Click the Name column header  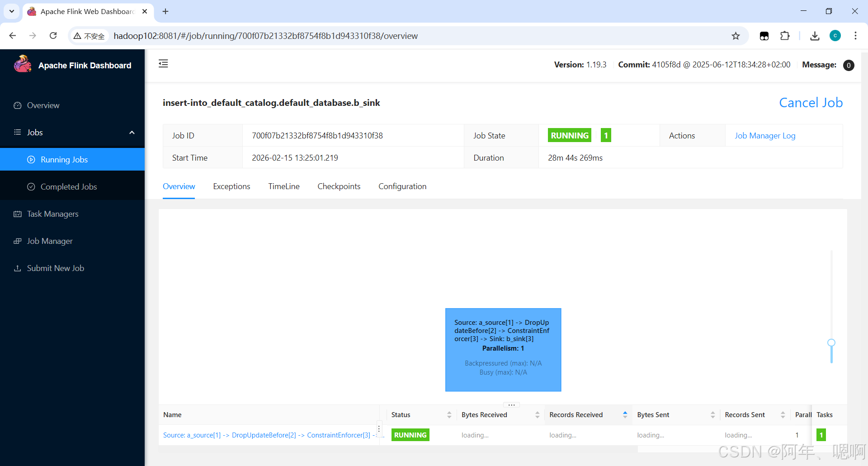pos(172,415)
